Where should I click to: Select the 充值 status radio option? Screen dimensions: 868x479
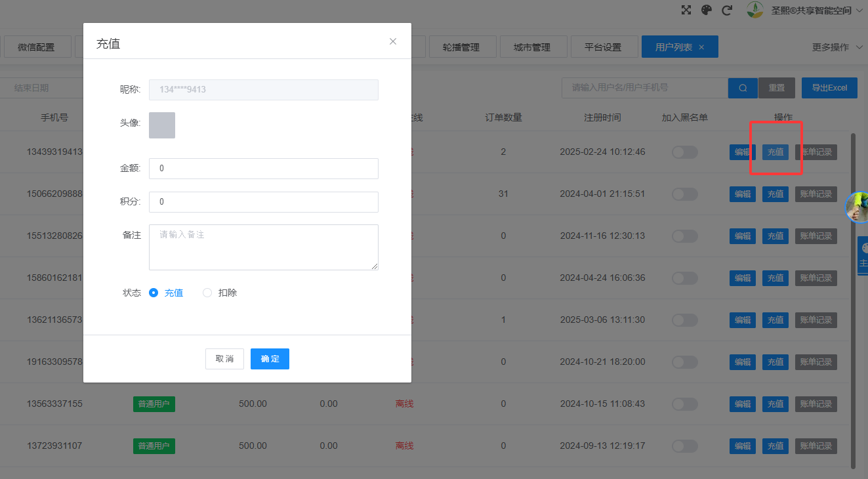click(x=166, y=293)
